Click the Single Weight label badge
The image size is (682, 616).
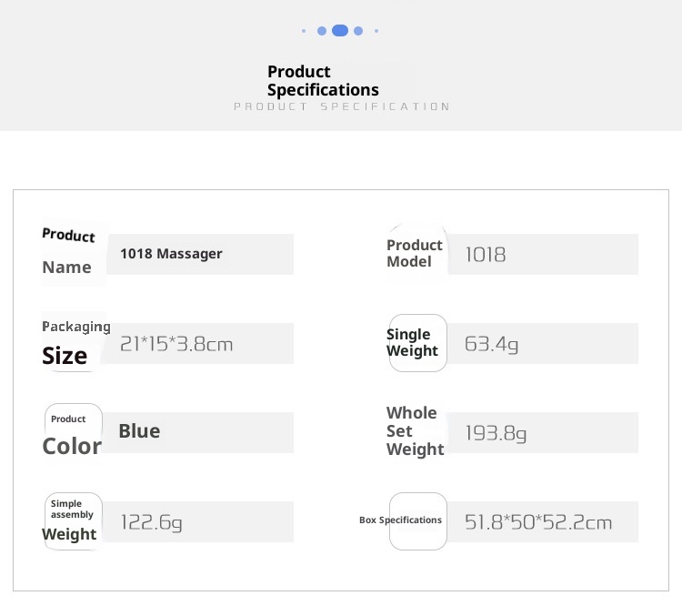(417, 343)
